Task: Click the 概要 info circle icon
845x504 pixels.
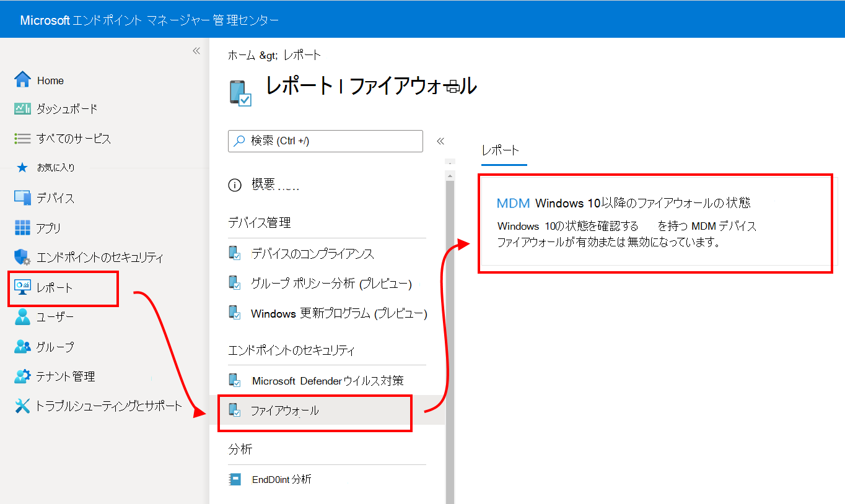Action: click(235, 185)
